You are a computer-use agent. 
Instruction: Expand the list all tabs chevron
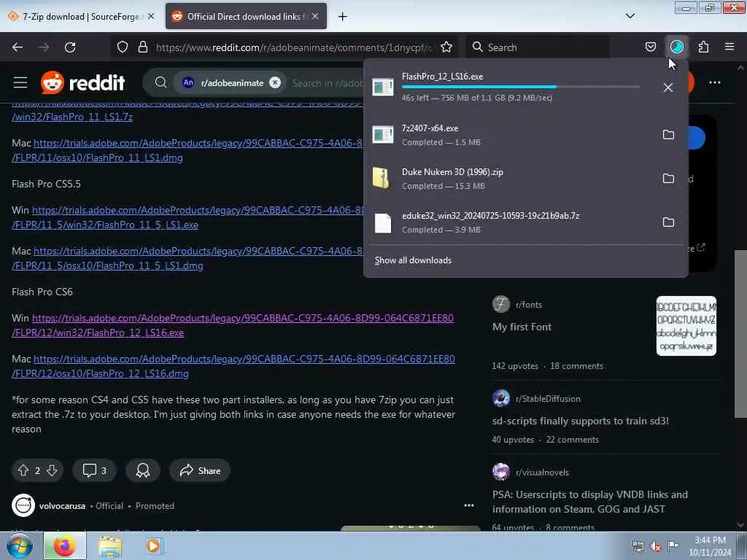tap(630, 16)
